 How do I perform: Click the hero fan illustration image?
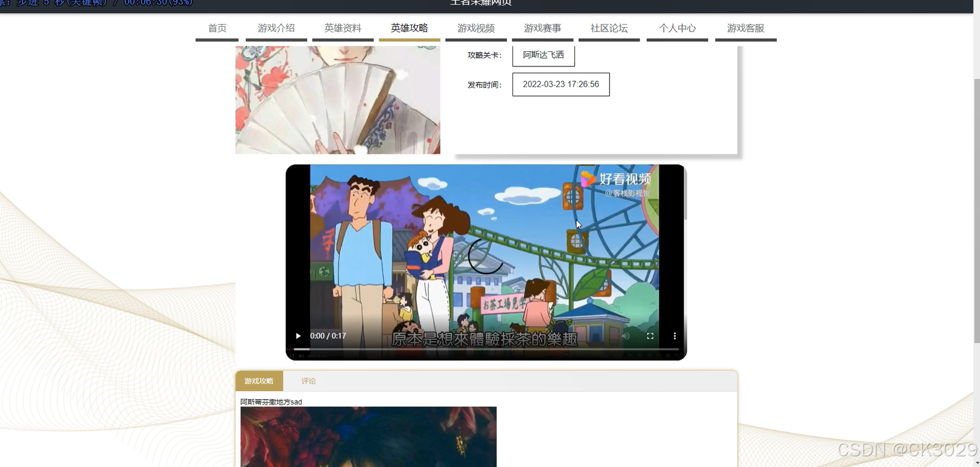tap(338, 100)
